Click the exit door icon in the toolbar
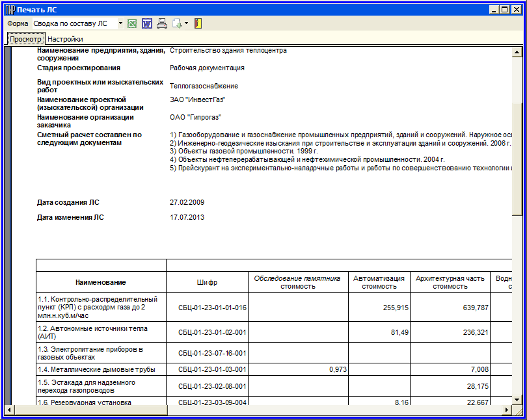527x420 pixels. [x=198, y=23]
